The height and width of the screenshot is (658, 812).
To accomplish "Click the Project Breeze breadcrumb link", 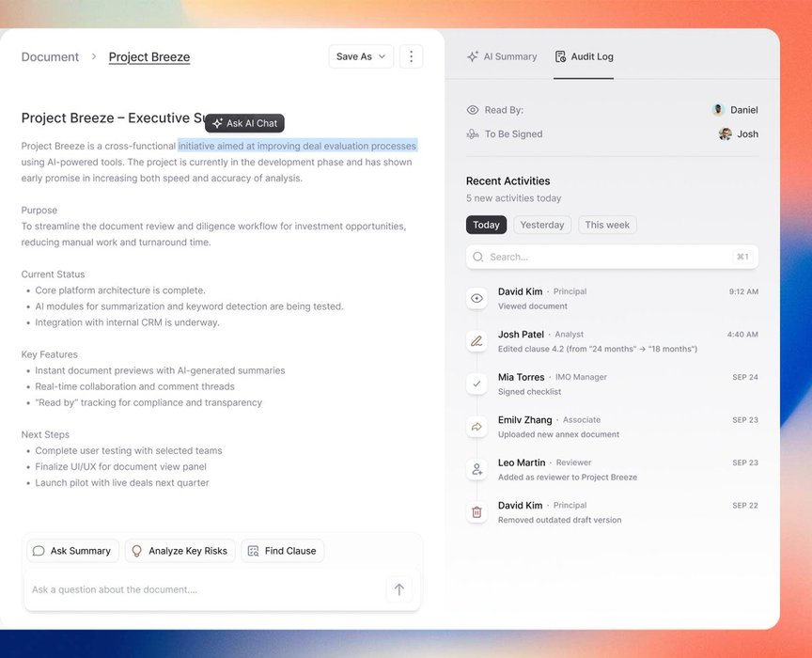I will 149,57.
